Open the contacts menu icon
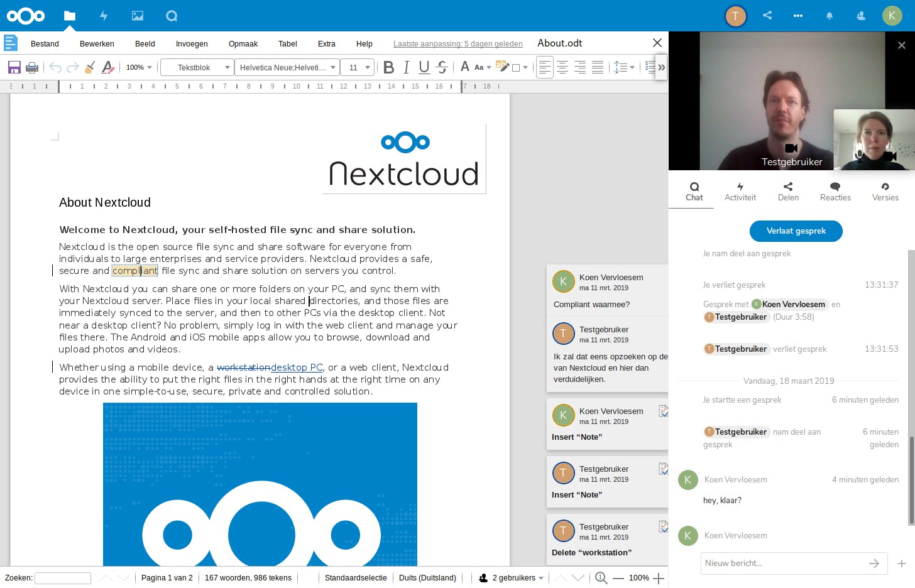This screenshot has width=915, height=588. tap(861, 16)
